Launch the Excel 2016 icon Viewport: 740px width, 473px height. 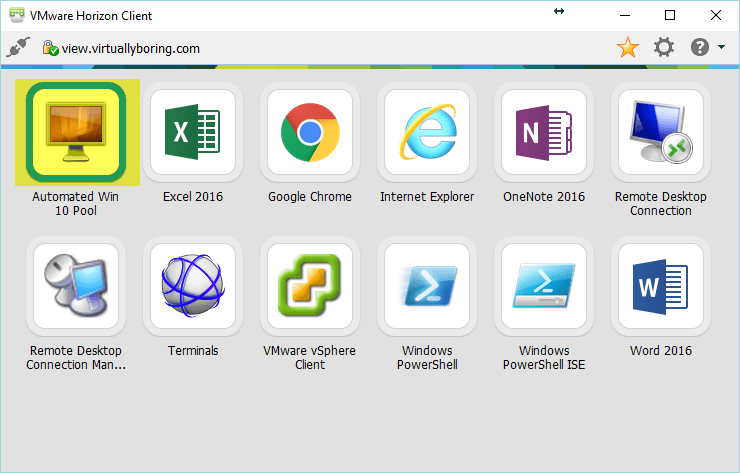(x=193, y=132)
